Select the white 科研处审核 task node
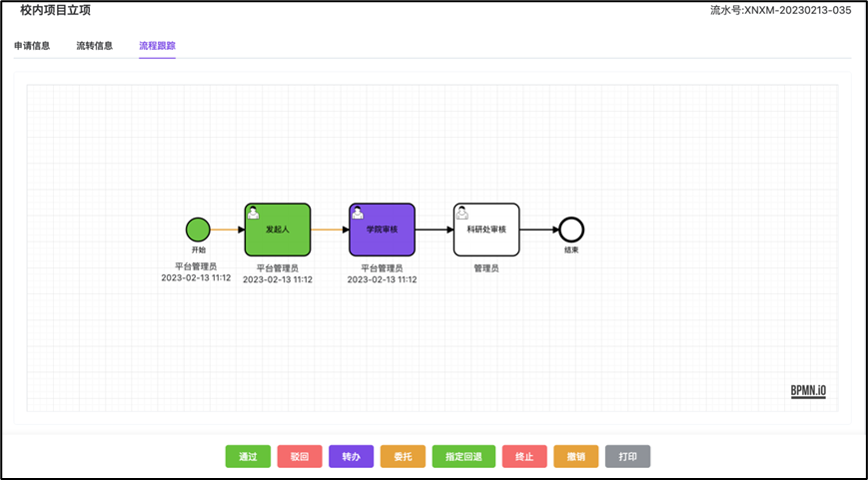Screen dimensions: 868x480 click(486, 231)
